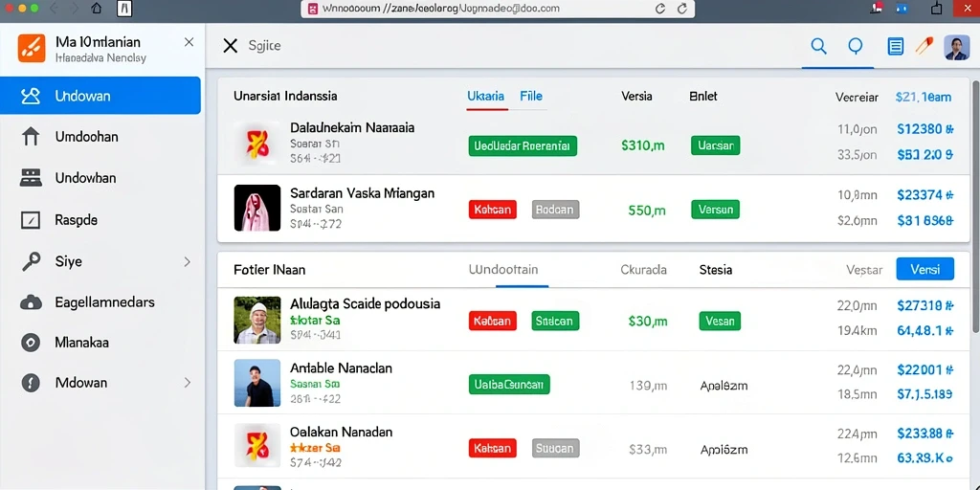Click the magnifier search icon in header

pos(818,46)
